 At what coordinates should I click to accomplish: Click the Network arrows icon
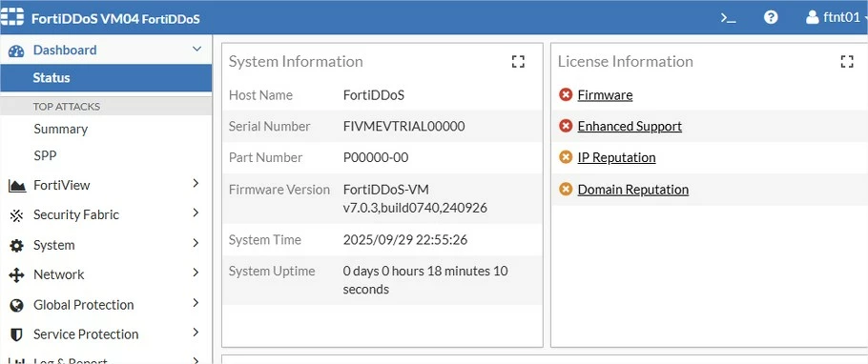[x=16, y=275]
